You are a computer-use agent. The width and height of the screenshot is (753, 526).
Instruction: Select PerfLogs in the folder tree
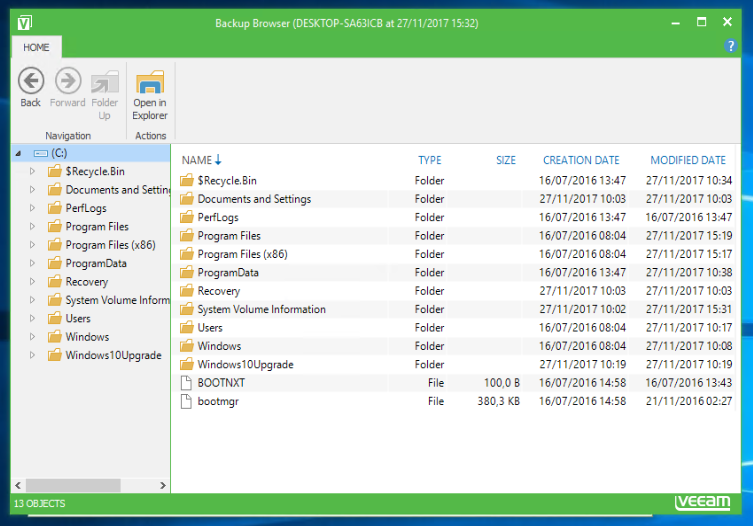(86, 208)
